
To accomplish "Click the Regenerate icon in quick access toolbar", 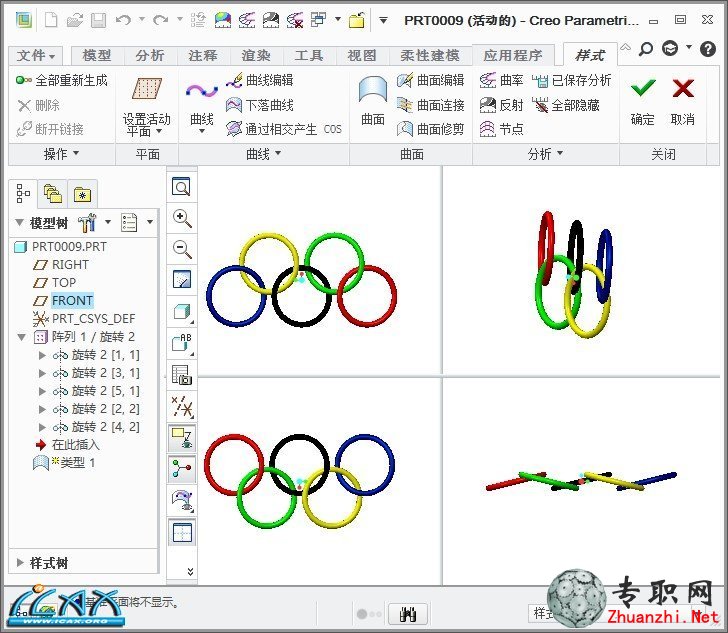I will (x=198, y=20).
